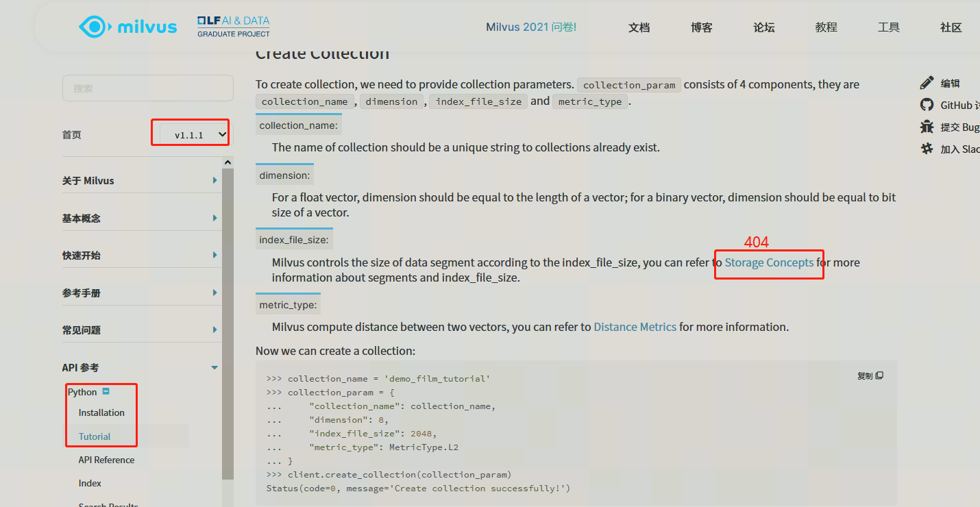980x507 pixels.
Task: Collapse the API 参考 section
Action: [214, 367]
